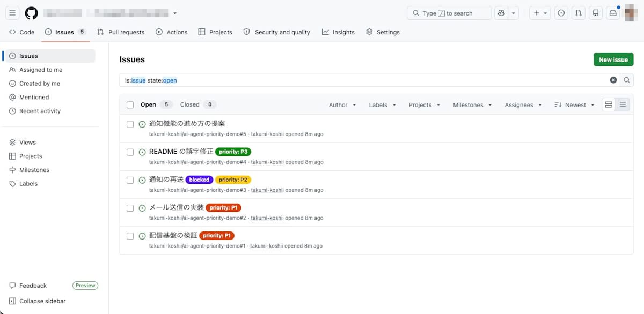This screenshot has width=644, height=314.
Task: Open the Newest sort dropdown
Action: 574,105
